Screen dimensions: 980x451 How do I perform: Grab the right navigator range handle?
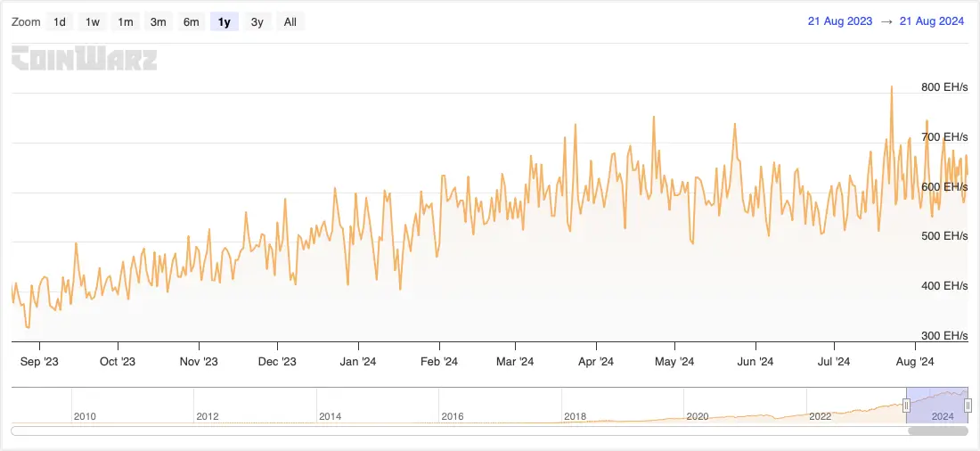click(x=968, y=406)
